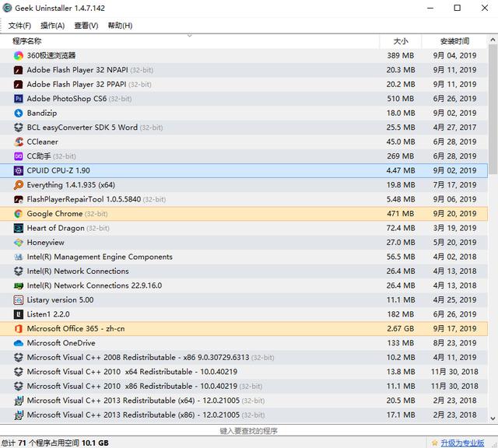Open the 帮助(H) menu

coord(120,26)
